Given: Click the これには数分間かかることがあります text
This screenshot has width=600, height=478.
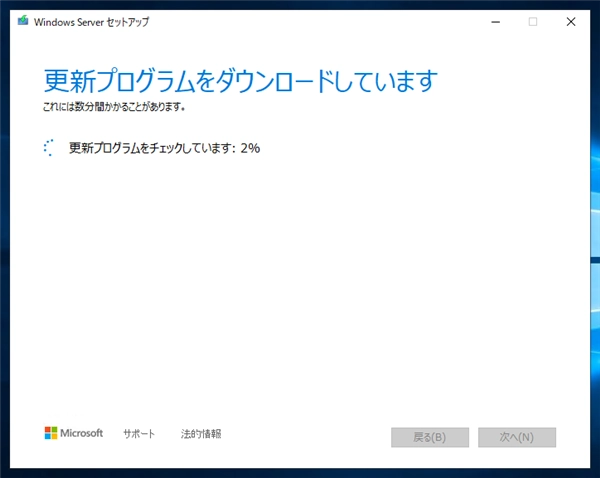Looking at the screenshot, I should tap(114, 106).
